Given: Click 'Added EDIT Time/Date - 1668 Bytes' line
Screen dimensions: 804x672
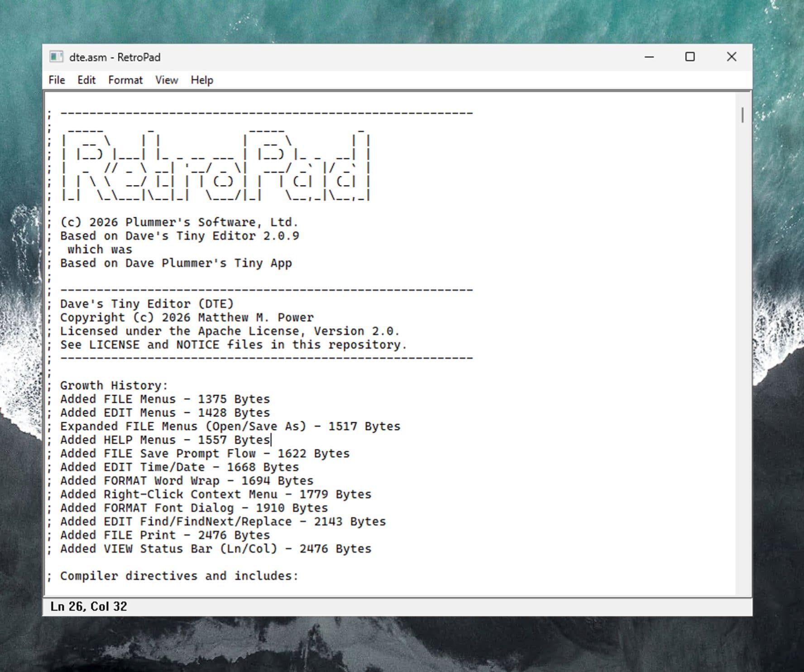Looking at the screenshot, I should point(179,467).
